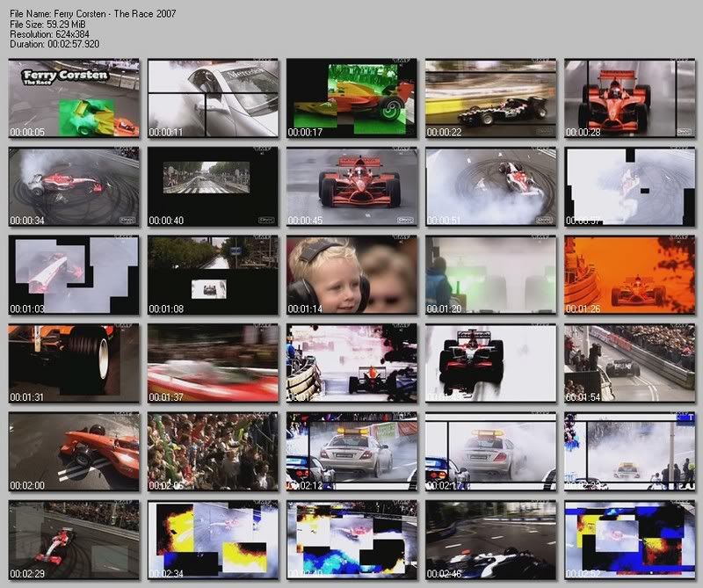
Task: Click the safety car frame at 00:02:12
Action: [x=352, y=451]
